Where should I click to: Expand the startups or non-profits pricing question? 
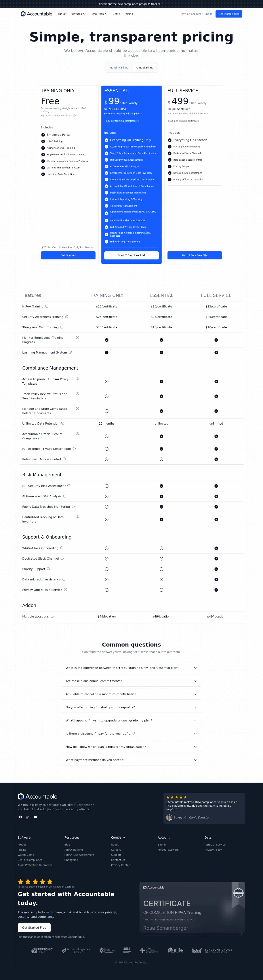(131, 707)
